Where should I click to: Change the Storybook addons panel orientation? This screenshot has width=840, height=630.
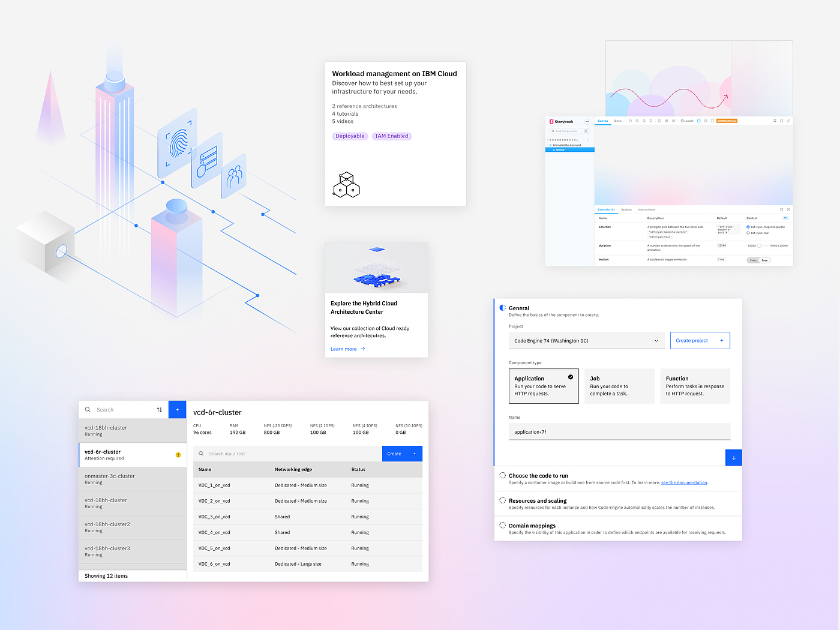(781, 209)
